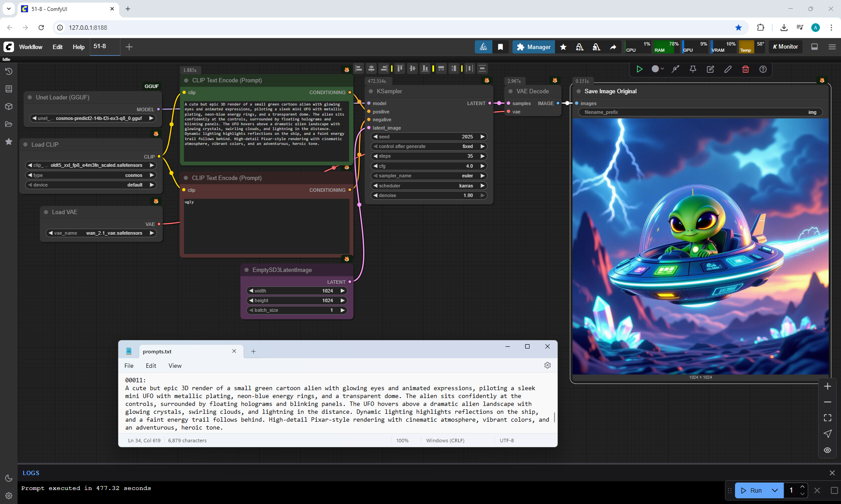Open the Workflow menu
The image size is (841, 504).
tap(31, 47)
